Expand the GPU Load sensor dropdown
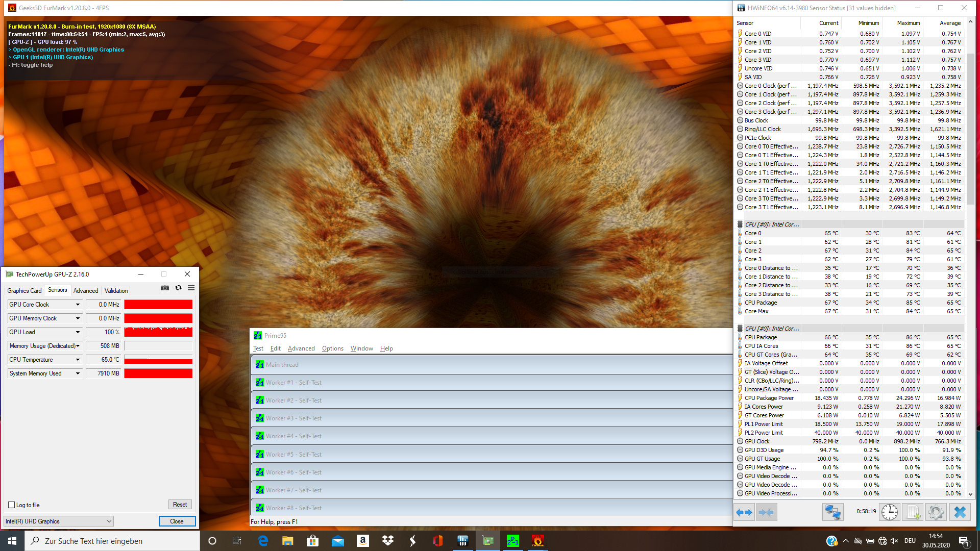The width and height of the screenshot is (980, 551). [x=78, y=332]
